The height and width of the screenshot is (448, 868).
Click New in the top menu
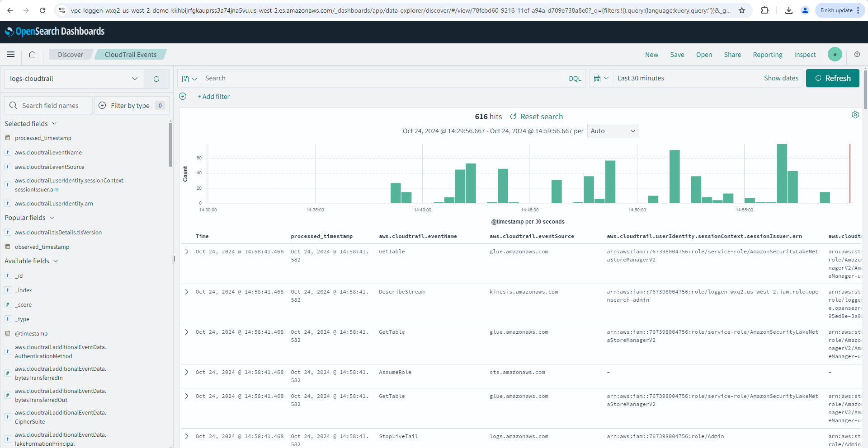(651, 55)
